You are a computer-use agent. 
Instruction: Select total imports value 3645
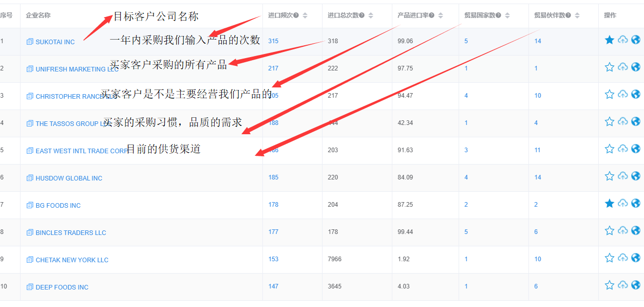point(334,286)
